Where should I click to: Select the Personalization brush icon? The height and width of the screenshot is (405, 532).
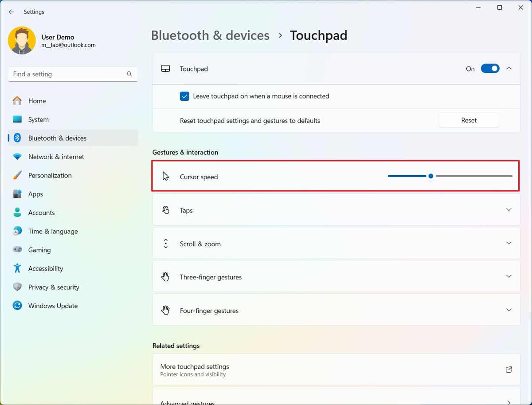click(x=17, y=175)
